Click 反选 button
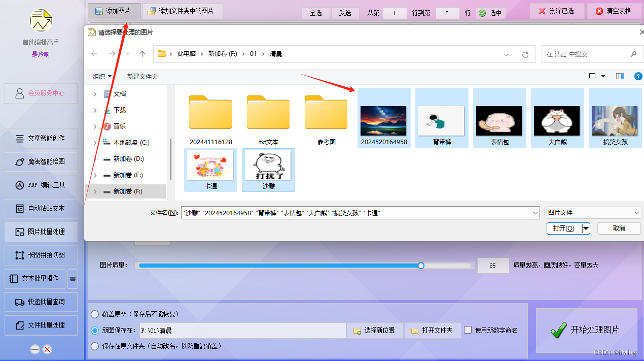644x361 pixels. pos(345,13)
